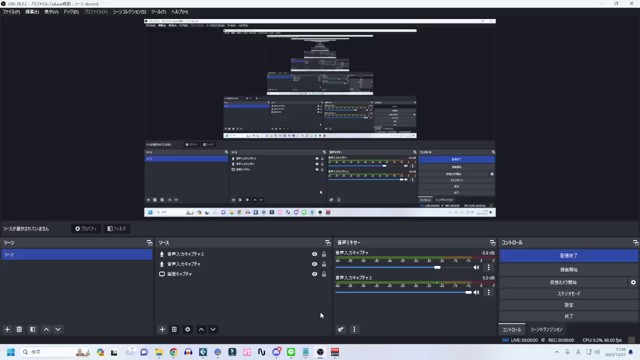Click the スタジオモード button

[x=569, y=293]
